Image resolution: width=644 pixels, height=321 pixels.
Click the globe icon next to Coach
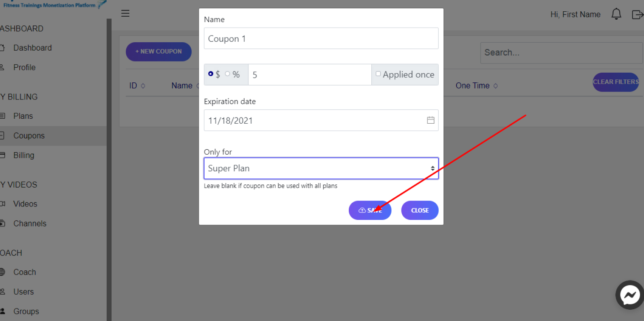[x=2, y=272]
